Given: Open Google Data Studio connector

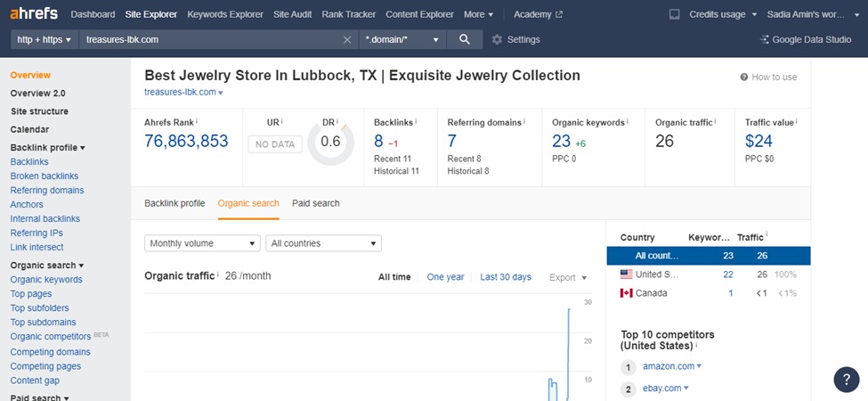Looking at the screenshot, I should [x=805, y=39].
